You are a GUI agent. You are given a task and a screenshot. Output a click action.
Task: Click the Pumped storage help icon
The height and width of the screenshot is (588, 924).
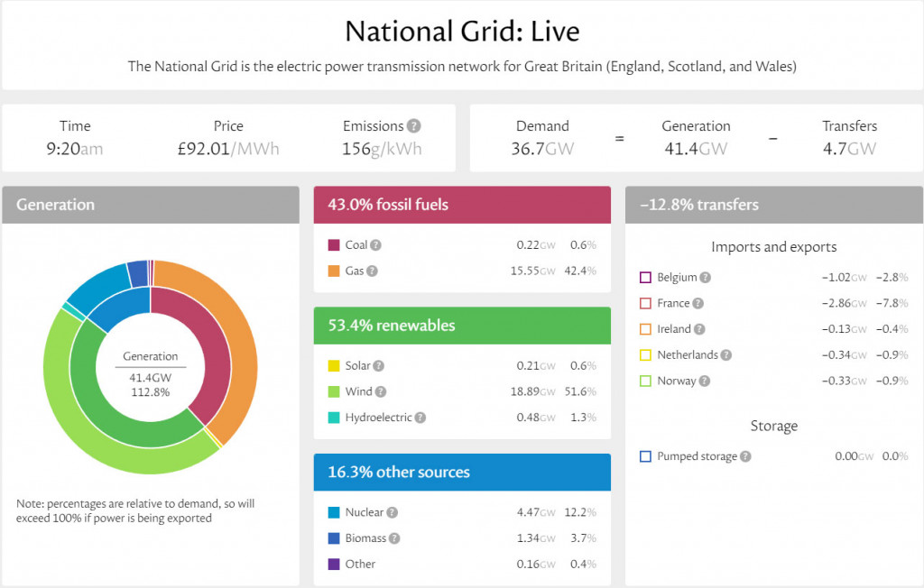tap(745, 456)
